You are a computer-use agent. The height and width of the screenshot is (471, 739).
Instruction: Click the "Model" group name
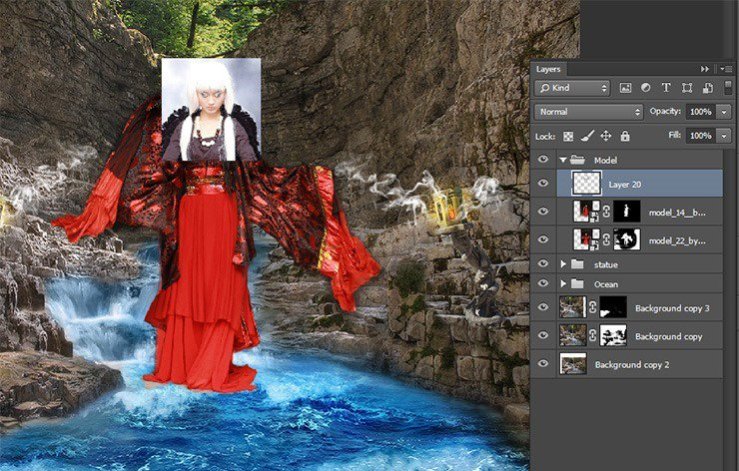point(605,160)
